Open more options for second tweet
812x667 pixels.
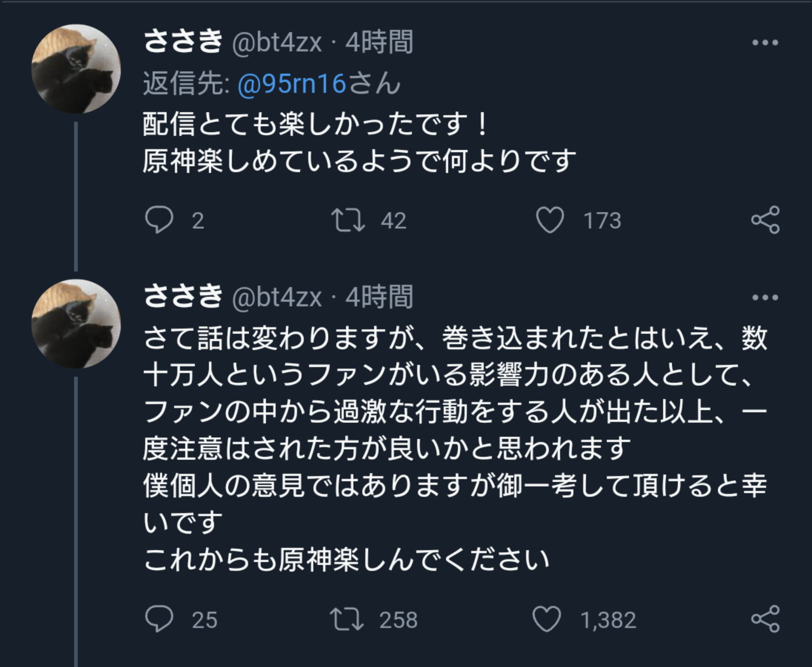[765, 297]
